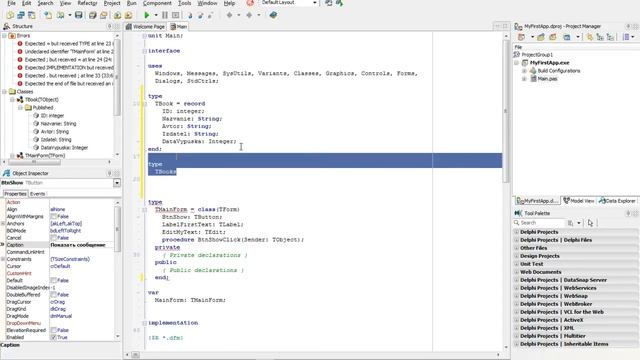The width and height of the screenshot is (640, 360).
Task: Switch to the Model View tab
Action: click(579, 201)
